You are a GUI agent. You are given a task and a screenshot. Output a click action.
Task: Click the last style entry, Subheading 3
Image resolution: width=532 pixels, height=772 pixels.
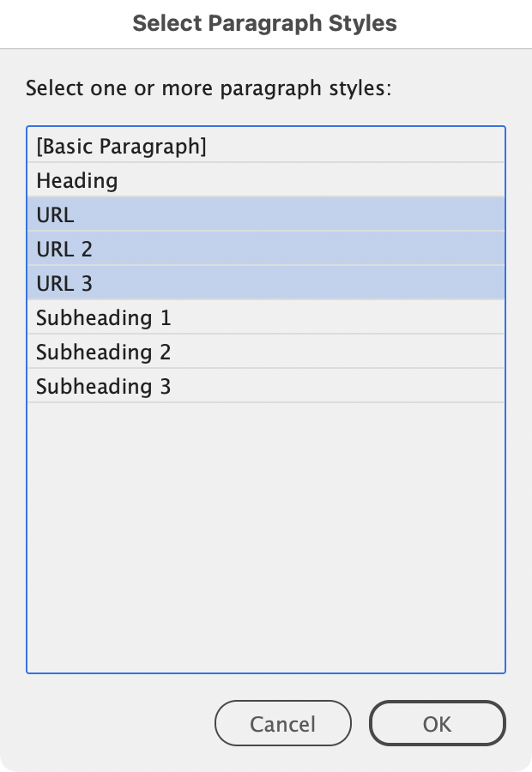(x=266, y=387)
